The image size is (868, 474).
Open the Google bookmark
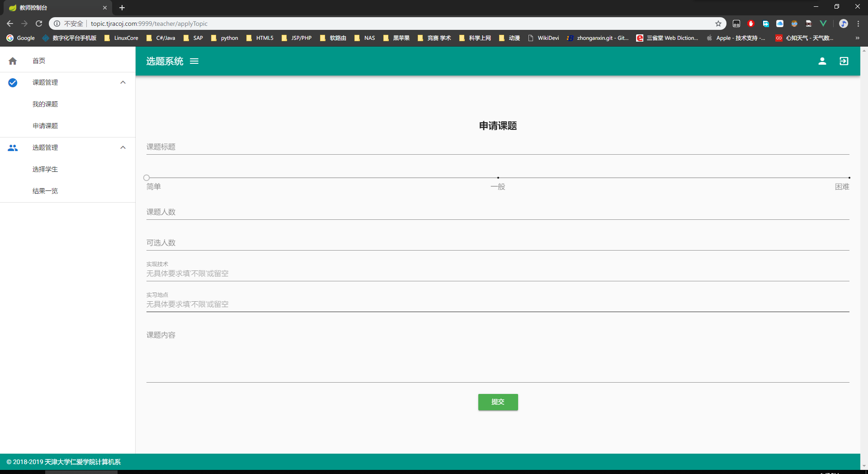tap(20, 38)
